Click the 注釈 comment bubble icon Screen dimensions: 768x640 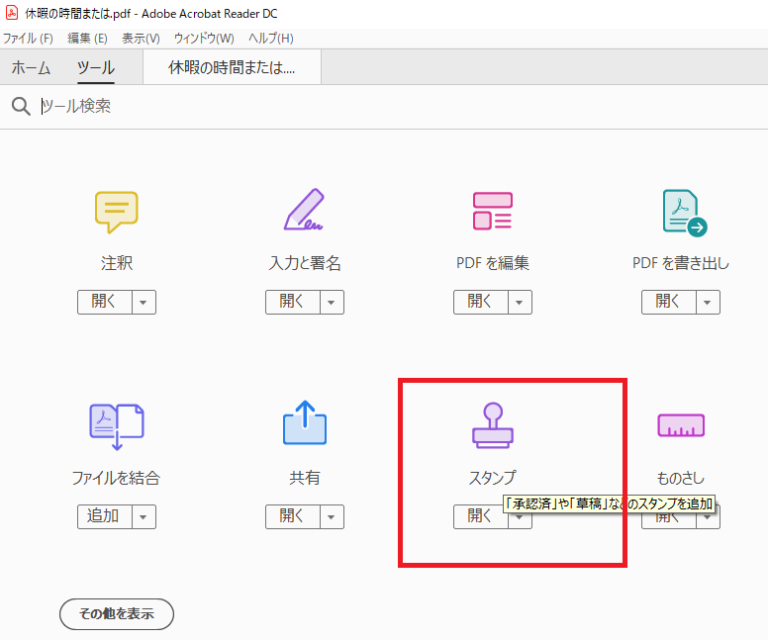coord(117,212)
